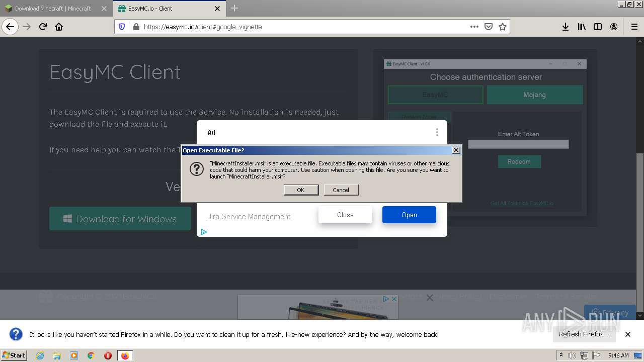Select the EasyMC.io - Client tab

pos(169,9)
